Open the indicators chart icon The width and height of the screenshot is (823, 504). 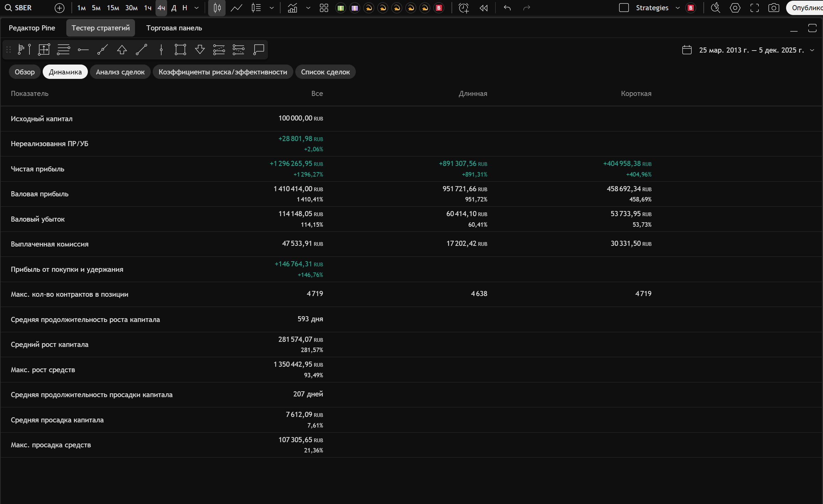point(293,8)
